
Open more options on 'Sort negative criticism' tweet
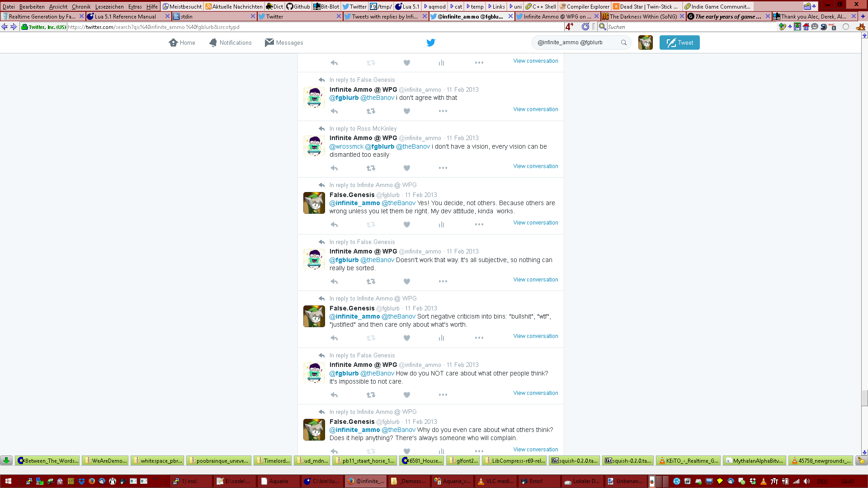click(x=479, y=338)
